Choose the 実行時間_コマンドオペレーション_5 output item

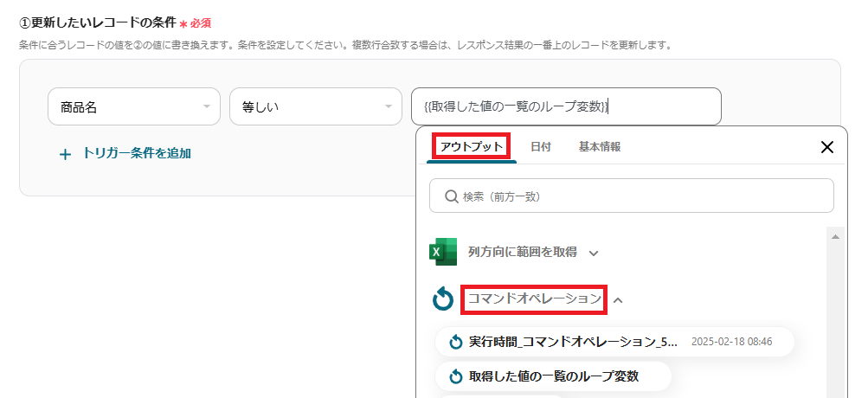click(614, 342)
